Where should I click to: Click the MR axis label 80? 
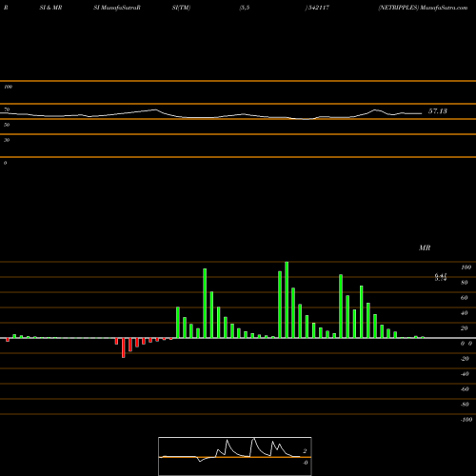(465, 283)
